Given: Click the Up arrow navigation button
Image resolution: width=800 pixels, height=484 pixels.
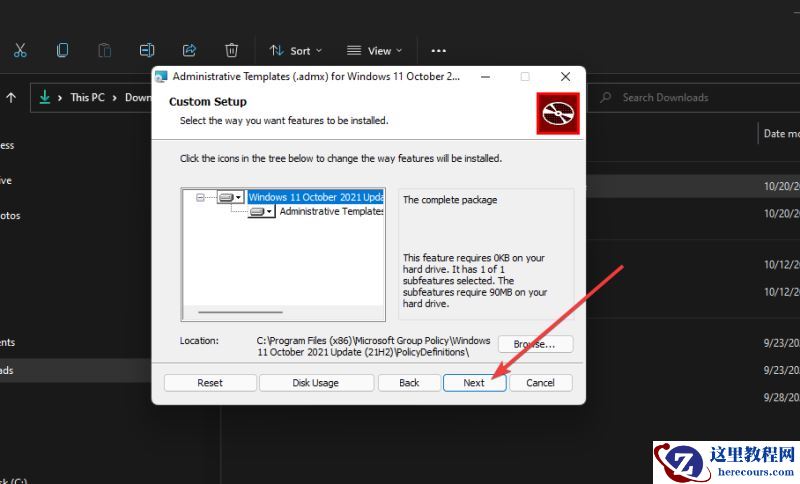Looking at the screenshot, I should coord(11,97).
